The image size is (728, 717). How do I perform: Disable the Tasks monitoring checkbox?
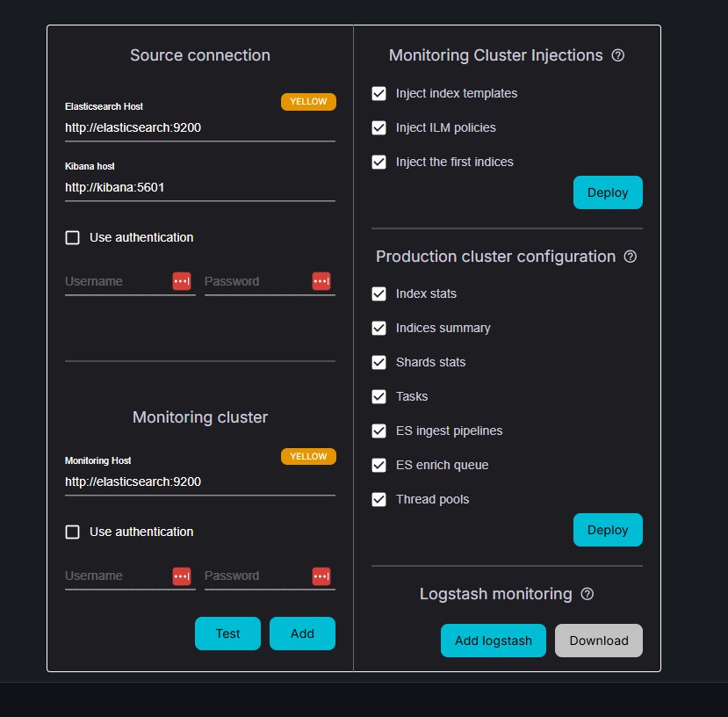(378, 396)
